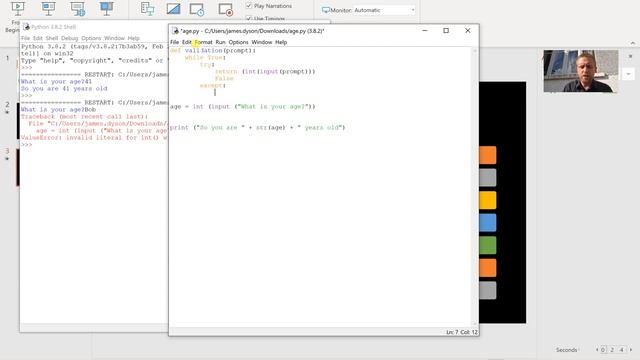
Task: Step Seconds value forward with right arrow
Action: [x=631, y=350]
